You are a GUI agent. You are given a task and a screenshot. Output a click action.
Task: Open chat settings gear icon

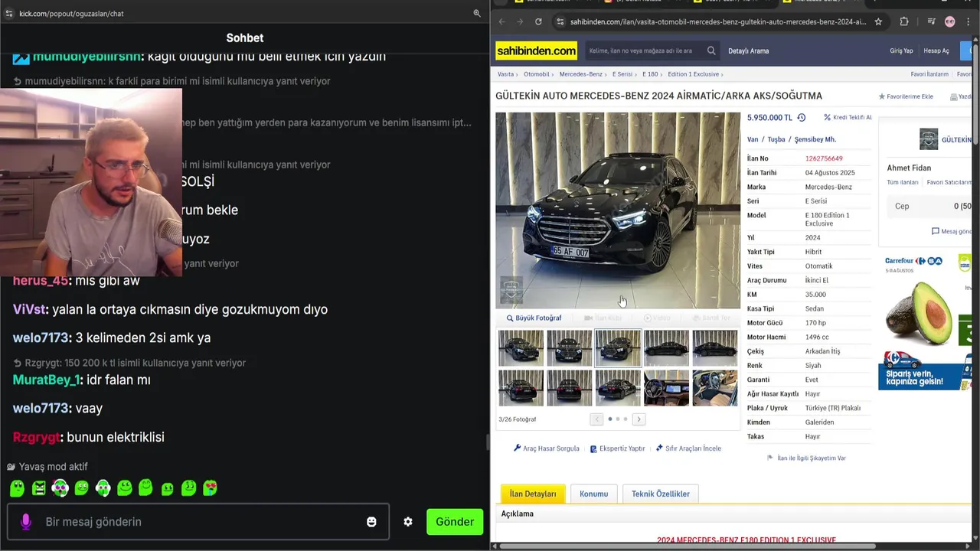click(408, 522)
